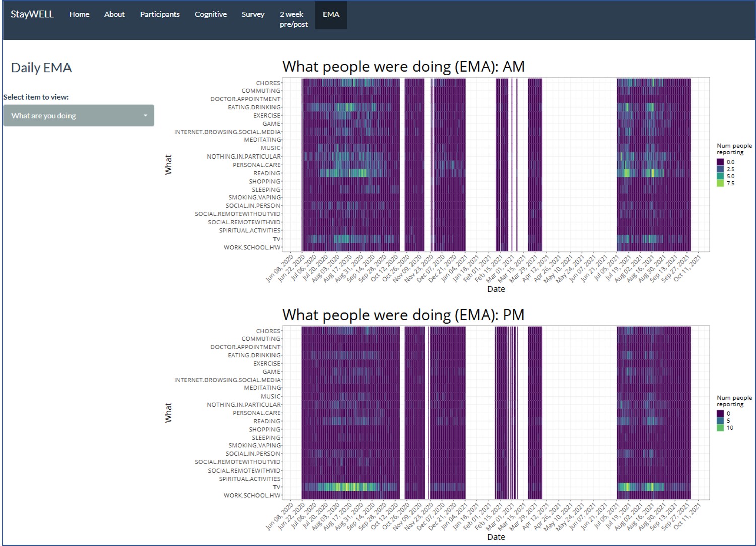Screen dimensions: 756x546
Task: Click the 5 teal legend swatch in PM chart
Action: pos(720,421)
